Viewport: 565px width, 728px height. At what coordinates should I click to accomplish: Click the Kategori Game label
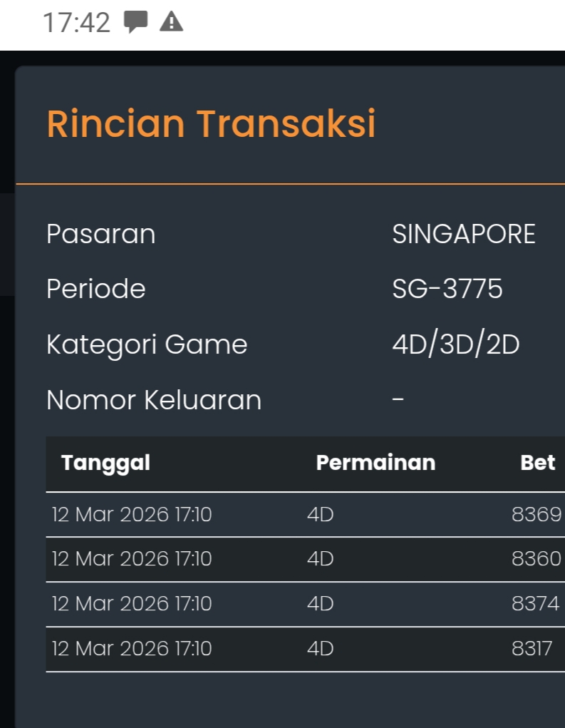click(147, 344)
